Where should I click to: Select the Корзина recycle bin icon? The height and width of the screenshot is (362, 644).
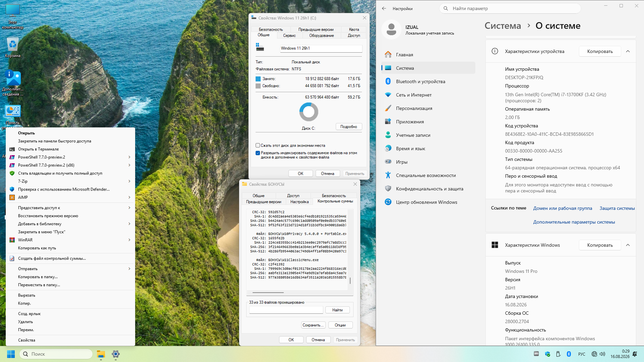point(13,47)
